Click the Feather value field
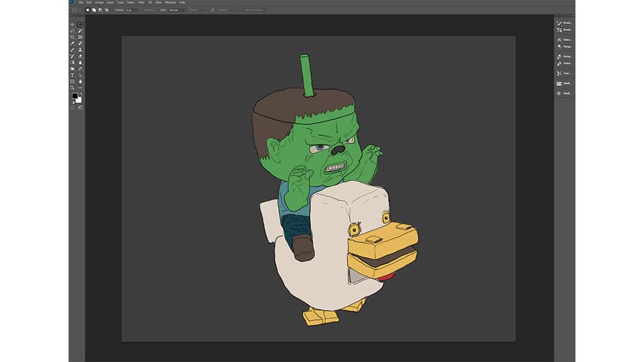 (x=131, y=10)
